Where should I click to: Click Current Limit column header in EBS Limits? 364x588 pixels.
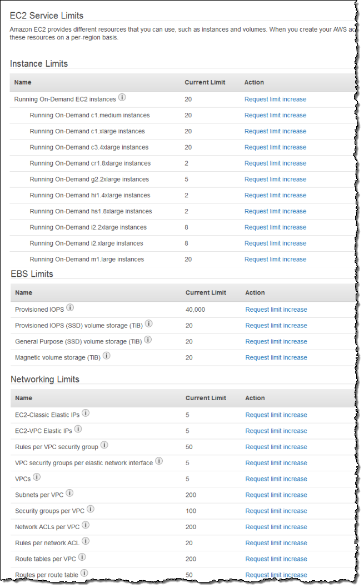(x=206, y=293)
